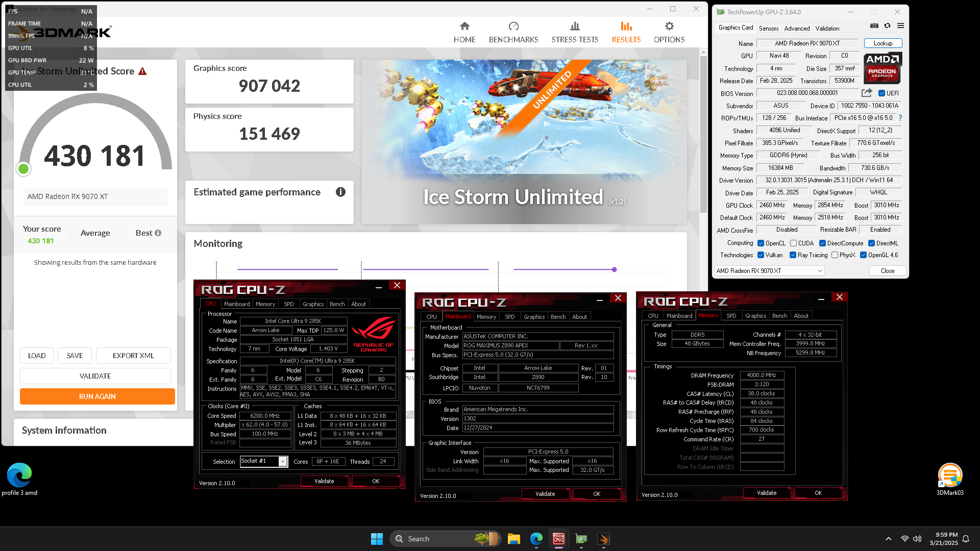Switch to the Validation tab in GPU-Z

tap(827, 29)
